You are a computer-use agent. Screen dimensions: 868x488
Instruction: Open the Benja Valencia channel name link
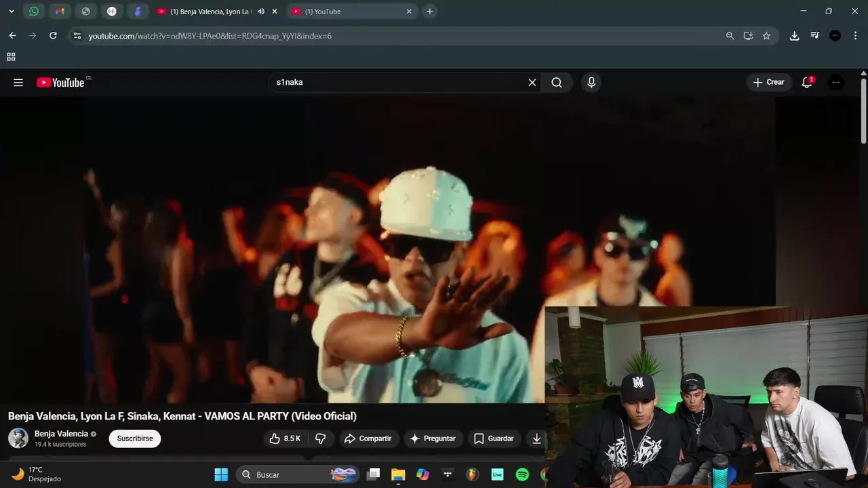(61, 434)
